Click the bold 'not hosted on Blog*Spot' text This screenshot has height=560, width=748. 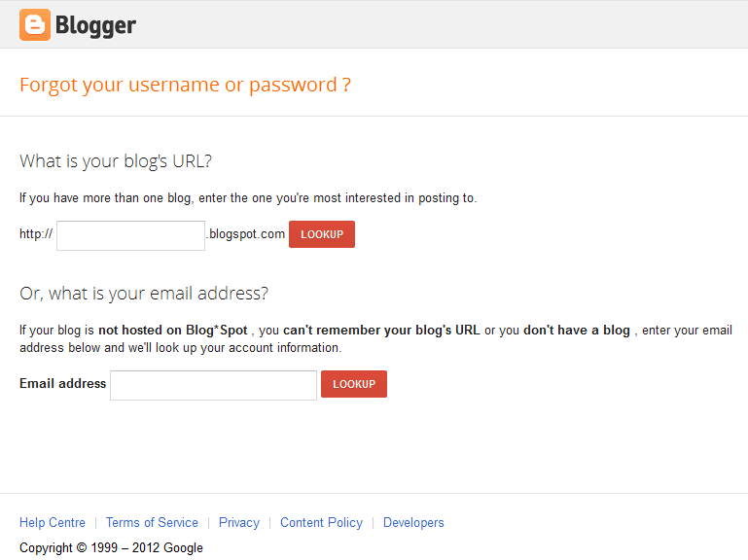click(173, 331)
